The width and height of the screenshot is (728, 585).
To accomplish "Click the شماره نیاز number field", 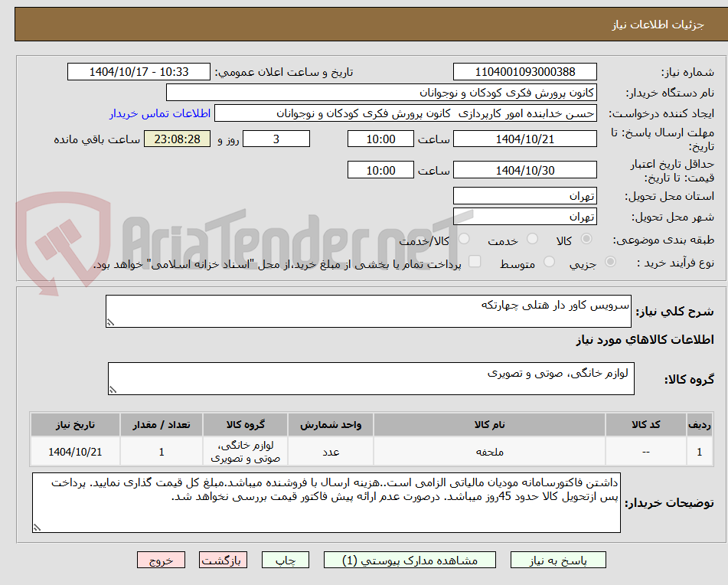I will pyautogui.click(x=524, y=72).
